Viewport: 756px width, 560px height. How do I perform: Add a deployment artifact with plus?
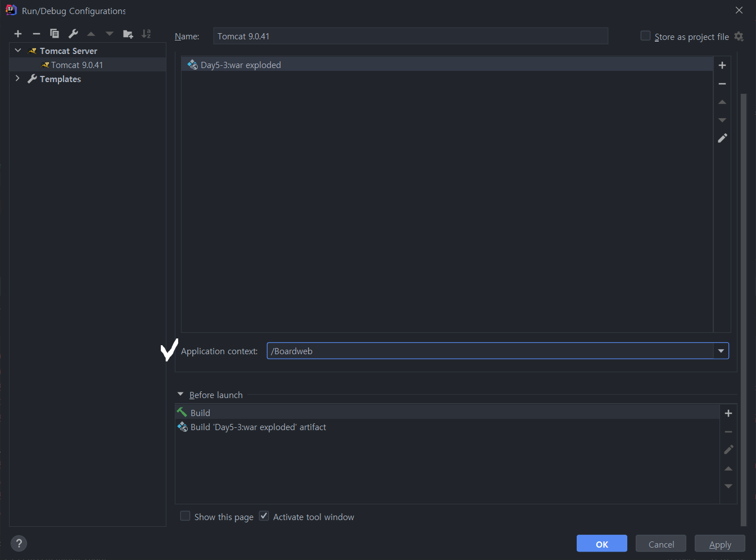[x=722, y=65]
